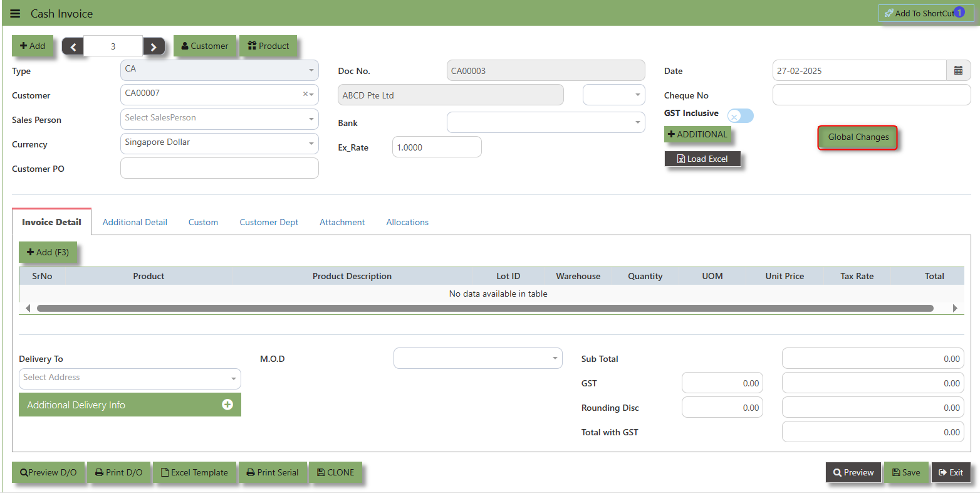This screenshot has height=493, width=980.
Task: Open the Sales Person dropdown
Action: point(219,119)
